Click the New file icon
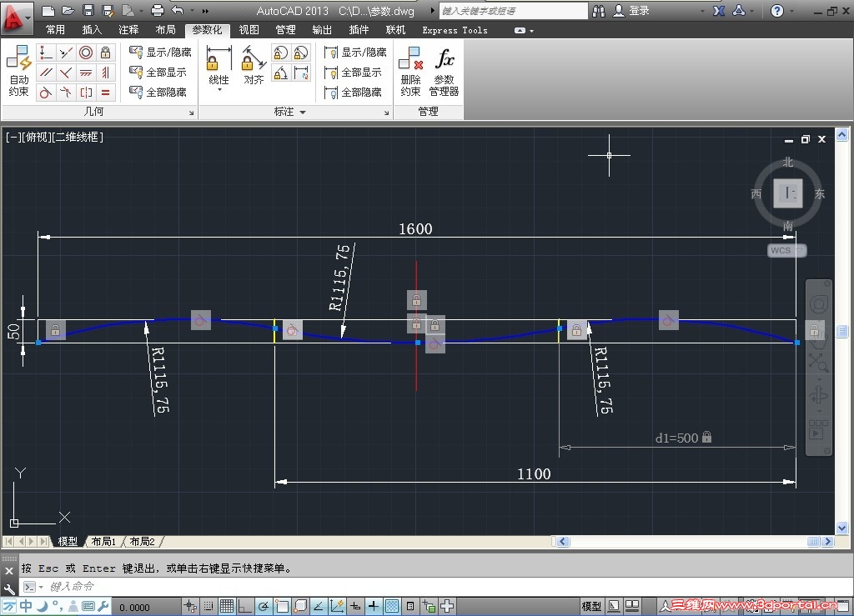 point(48,10)
